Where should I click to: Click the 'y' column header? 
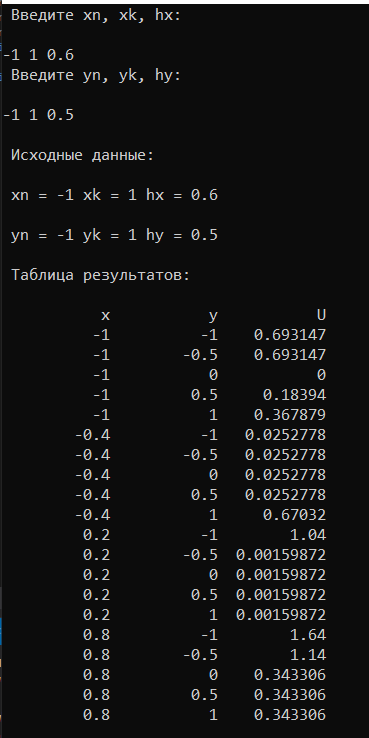click(x=213, y=316)
